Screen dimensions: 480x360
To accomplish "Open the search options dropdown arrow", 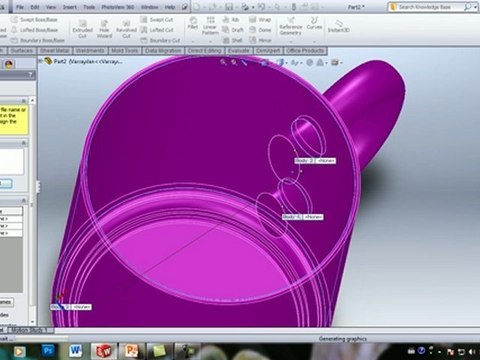I will click(x=475, y=7).
